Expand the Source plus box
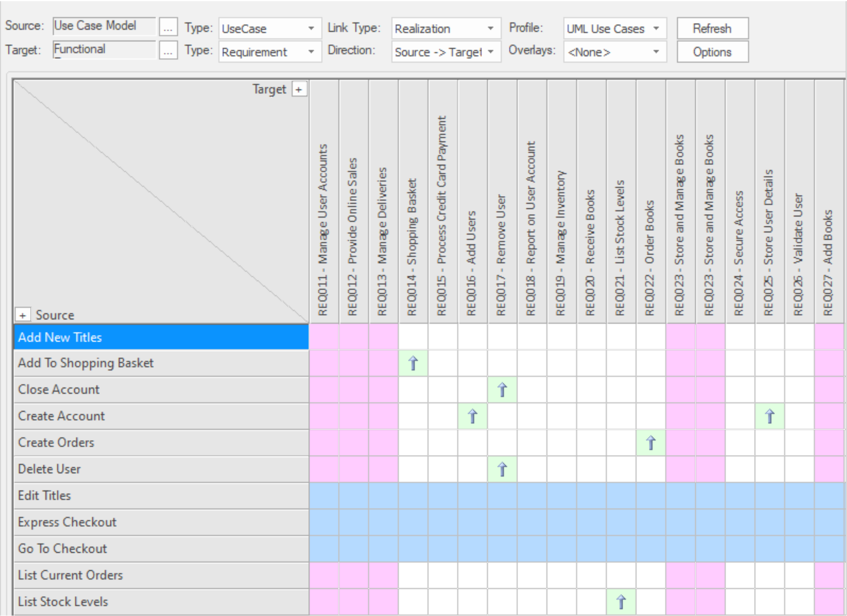 click(x=22, y=315)
